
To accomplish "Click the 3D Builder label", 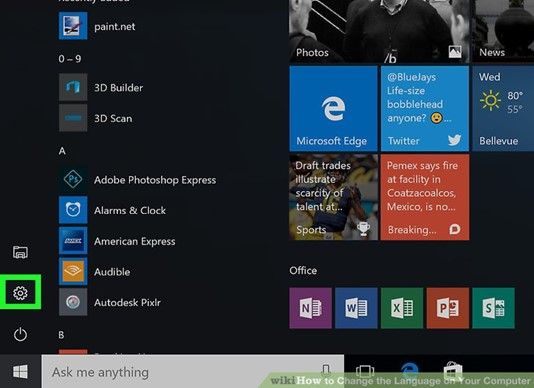I will [119, 88].
